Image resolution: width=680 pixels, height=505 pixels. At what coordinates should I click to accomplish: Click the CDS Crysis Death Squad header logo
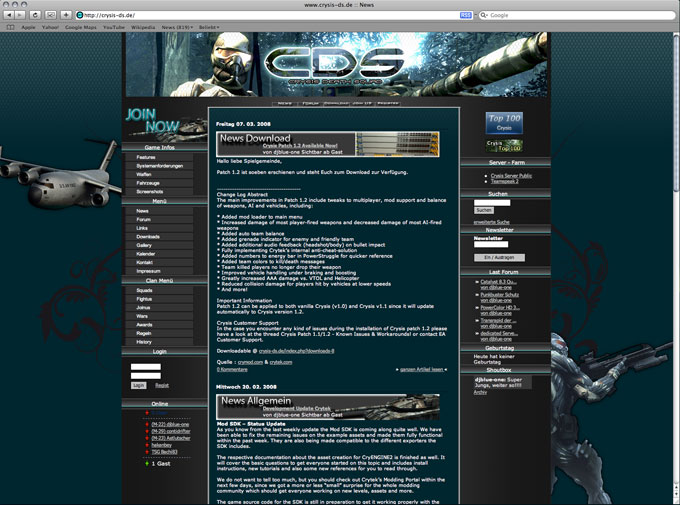point(336,64)
